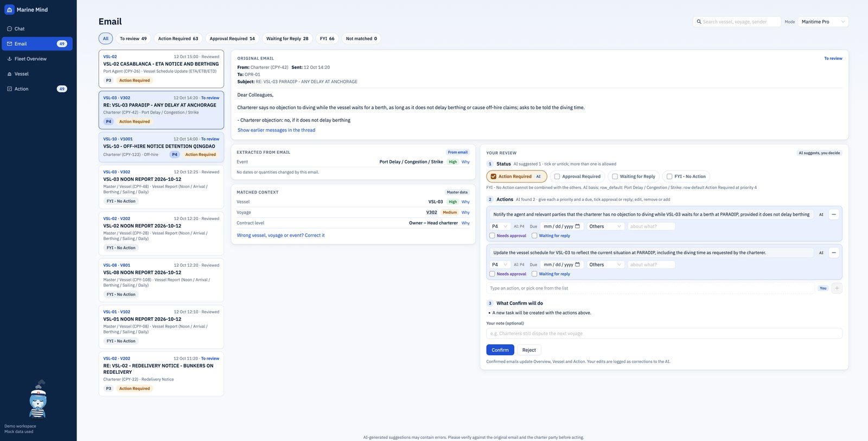This screenshot has width=868, height=441.
Task: Check Needs approval for the Update schedule action
Action: tap(492, 274)
